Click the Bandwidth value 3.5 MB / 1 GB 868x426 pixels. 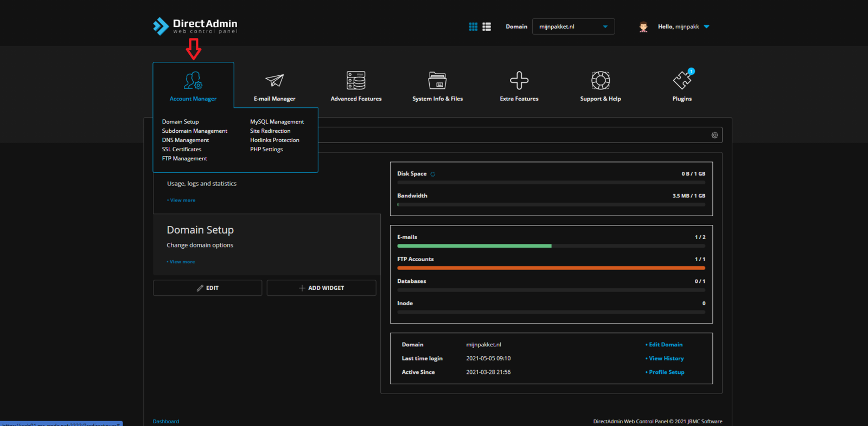click(x=689, y=196)
